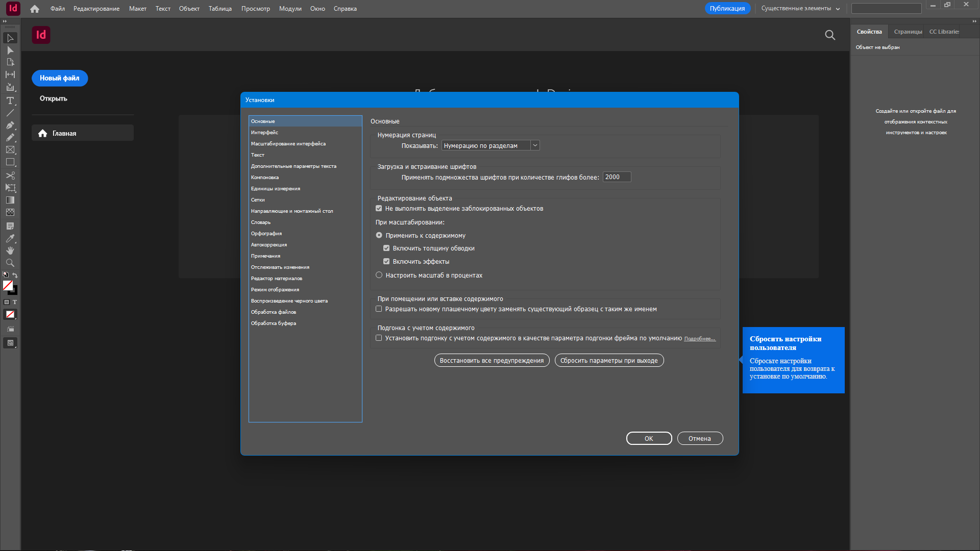Select «Настроить масштаб в процентах» option
Screen dimensions: 980x551
[x=379, y=275]
